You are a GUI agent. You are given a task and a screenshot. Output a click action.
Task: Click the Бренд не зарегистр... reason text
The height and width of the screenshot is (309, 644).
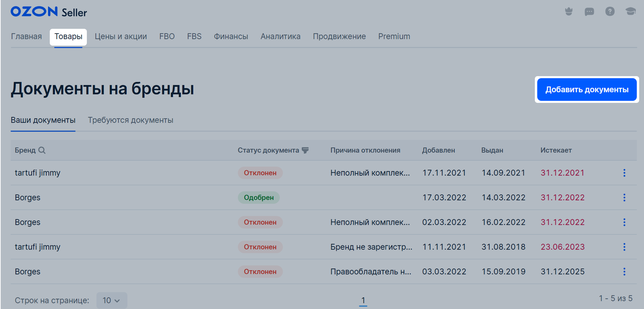pos(371,247)
